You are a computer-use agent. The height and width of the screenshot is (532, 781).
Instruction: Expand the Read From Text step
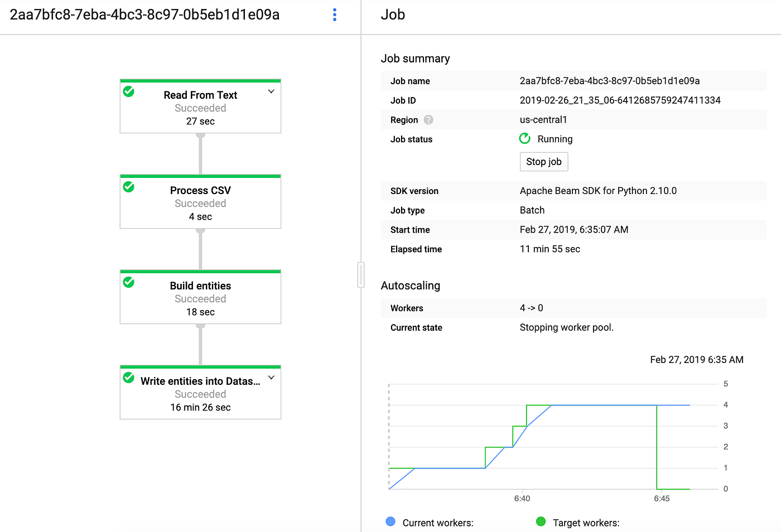(271, 91)
